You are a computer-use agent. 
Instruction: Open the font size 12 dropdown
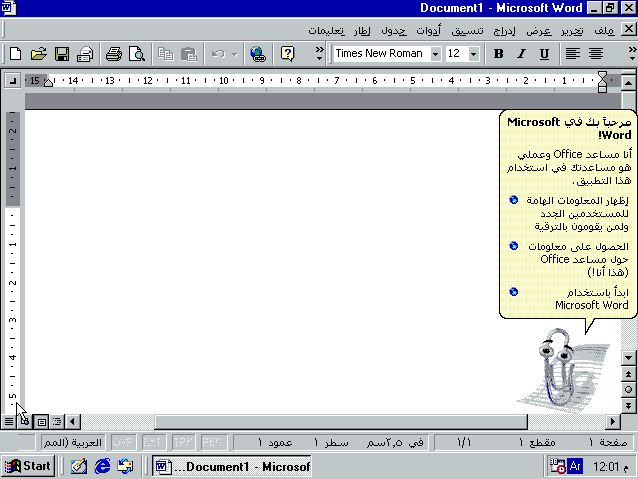pyautogui.click(x=473, y=54)
